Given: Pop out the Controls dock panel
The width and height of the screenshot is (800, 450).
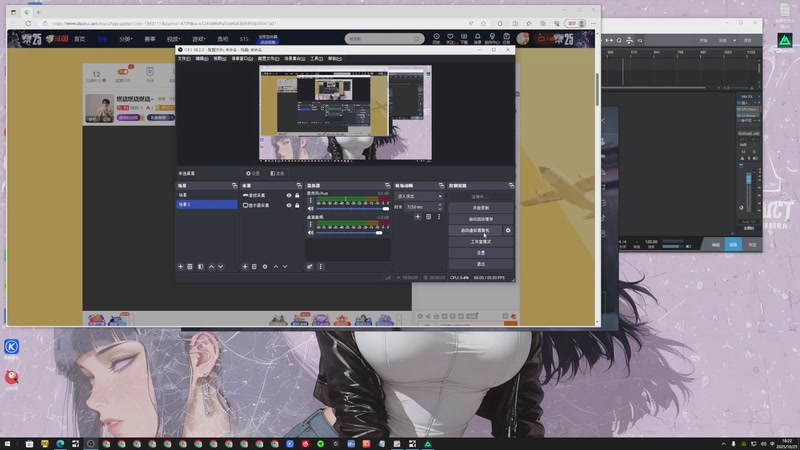Looking at the screenshot, I should point(511,186).
